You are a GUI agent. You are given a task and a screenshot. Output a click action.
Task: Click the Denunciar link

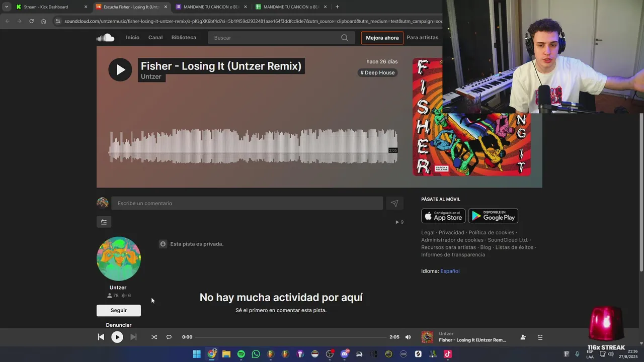(x=119, y=325)
